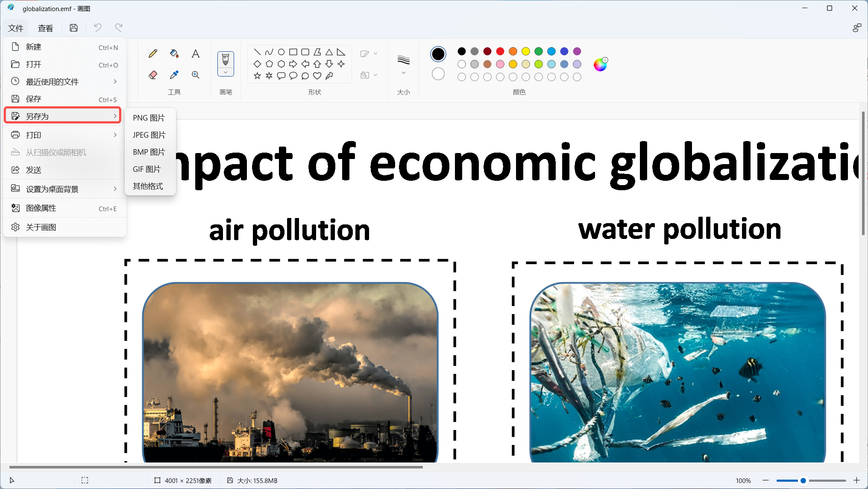The image size is (868, 489).
Task: Pick the red color swatch
Action: pos(500,51)
